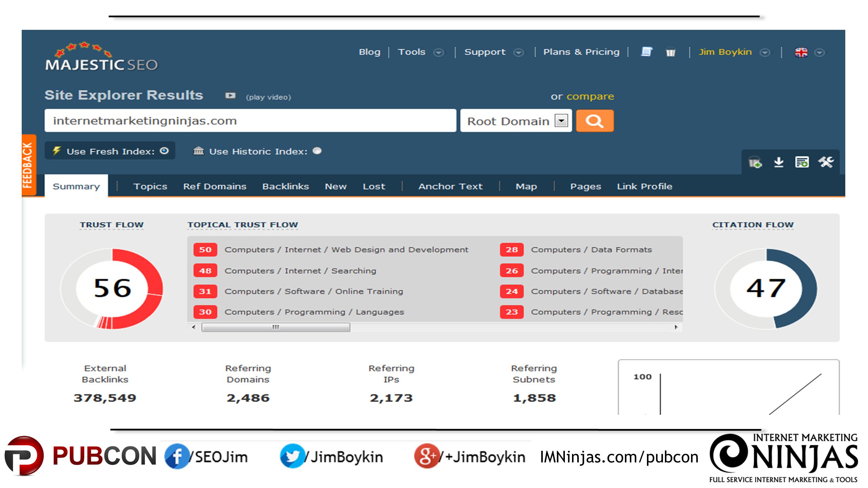Click Referring Subnets value 1,858
Image resolution: width=868 pixels, height=488 pixels.
point(534,398)
